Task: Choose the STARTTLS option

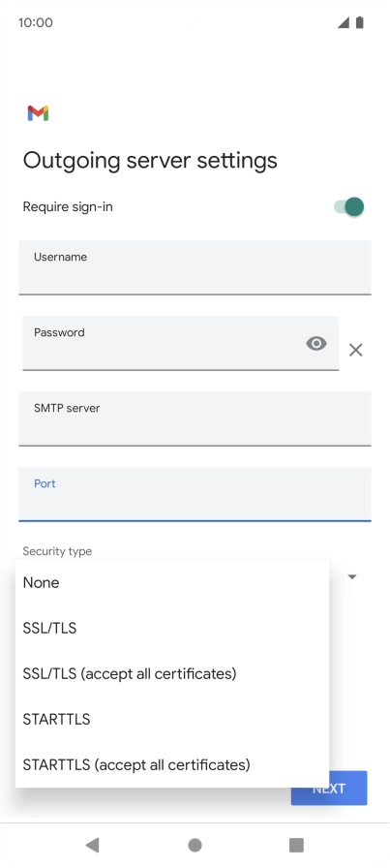Action: click(172, 719)
